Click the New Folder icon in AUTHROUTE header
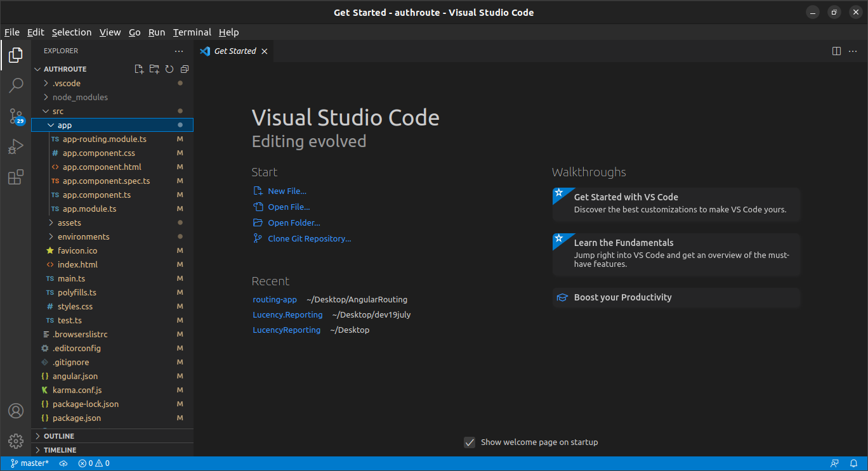Image resolution: width=868 pixels, height=471 pixels. pos(154,69)
